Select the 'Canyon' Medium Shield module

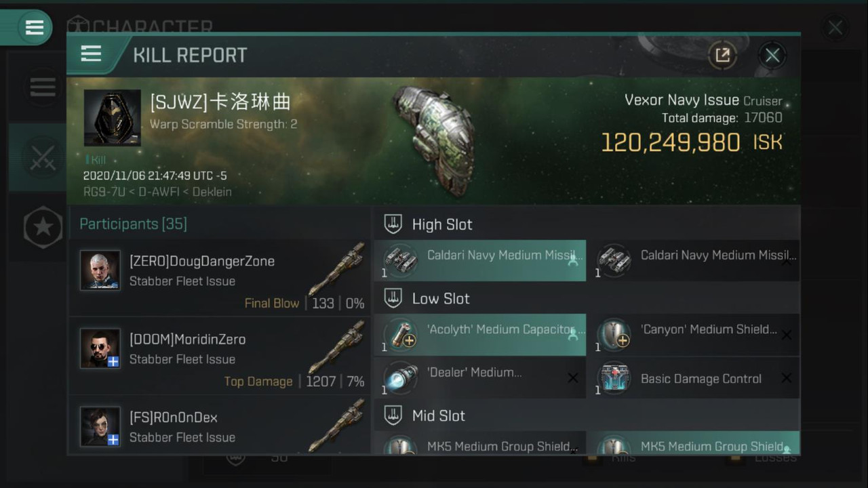693,335
